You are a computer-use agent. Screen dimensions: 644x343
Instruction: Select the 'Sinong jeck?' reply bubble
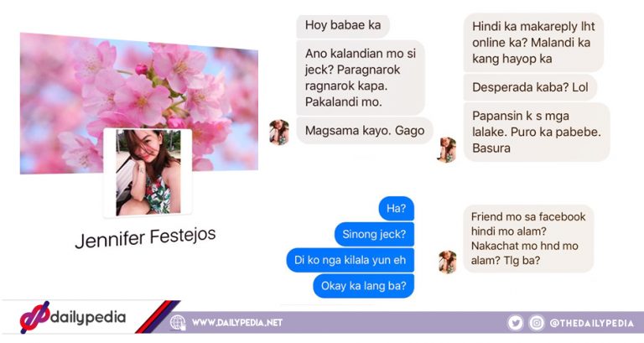click(x=374, y=234)
